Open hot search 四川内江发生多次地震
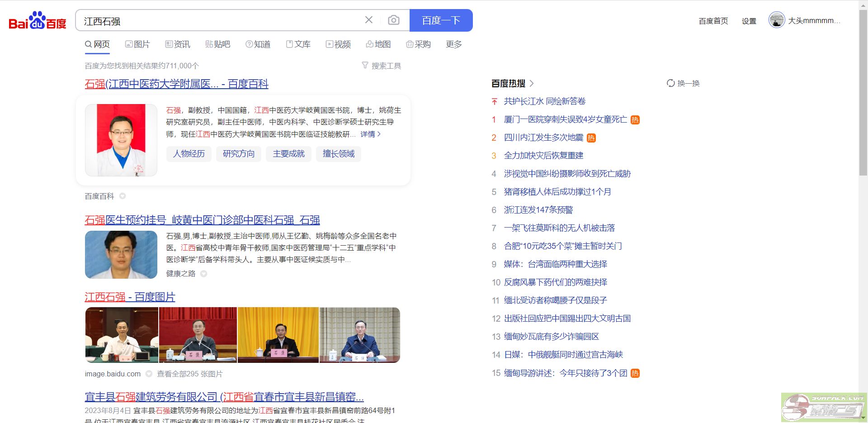Image resolution: width=868 pixels, height=423 pixels. tap(544, 138)
